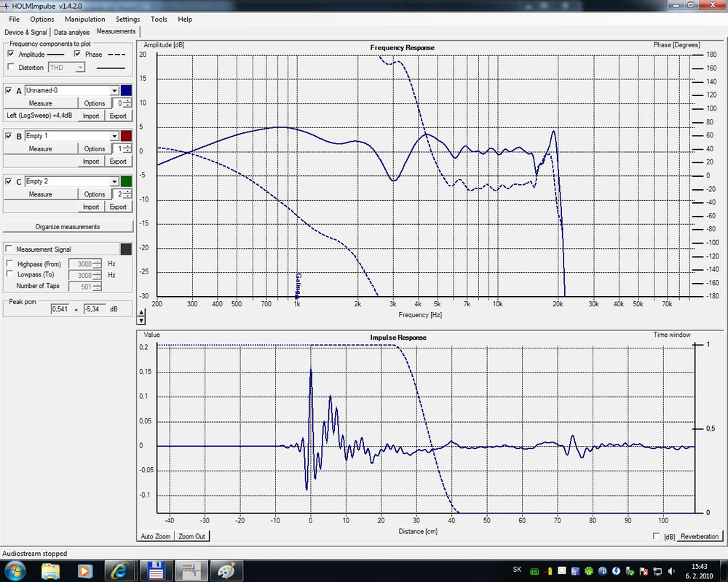
Task: Open the THD distortion type dropdown
Action: tap(80, 68)
